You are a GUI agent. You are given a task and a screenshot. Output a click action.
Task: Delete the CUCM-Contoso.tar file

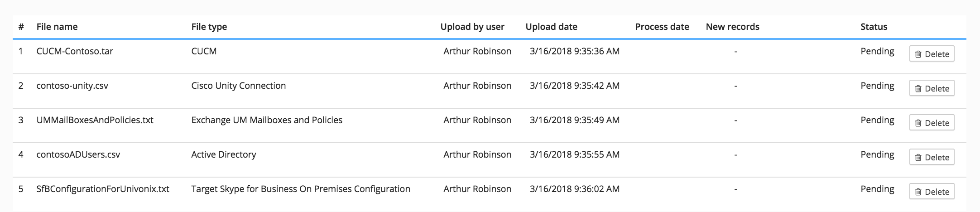932,54
